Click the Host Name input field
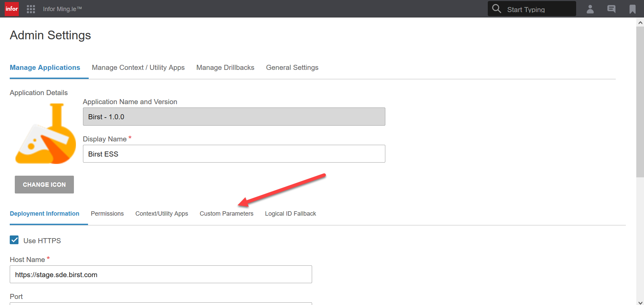644x305 pixels. [x=161, y=274]
